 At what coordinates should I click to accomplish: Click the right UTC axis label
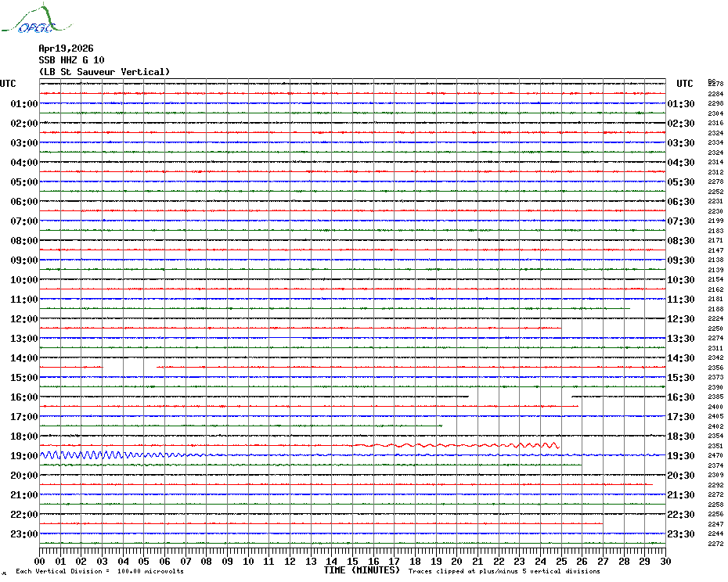click(685, 84)
